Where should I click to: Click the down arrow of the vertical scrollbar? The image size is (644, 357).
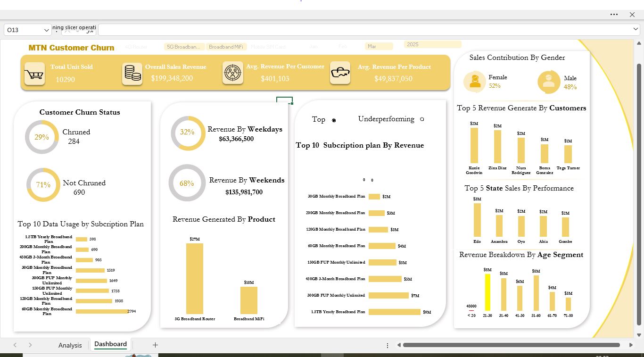[x=639, y=335]
